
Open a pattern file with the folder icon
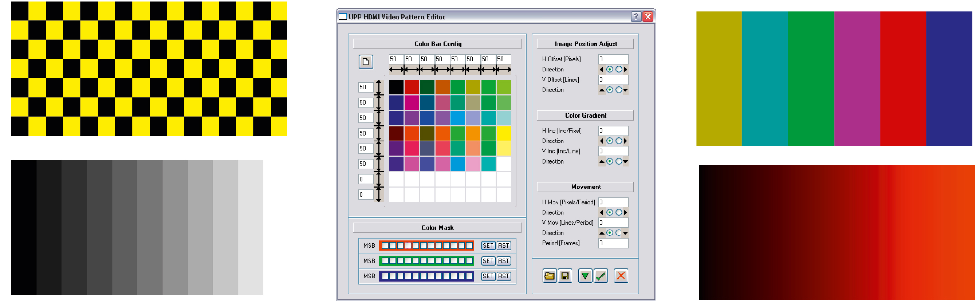[x=549, y=276]
